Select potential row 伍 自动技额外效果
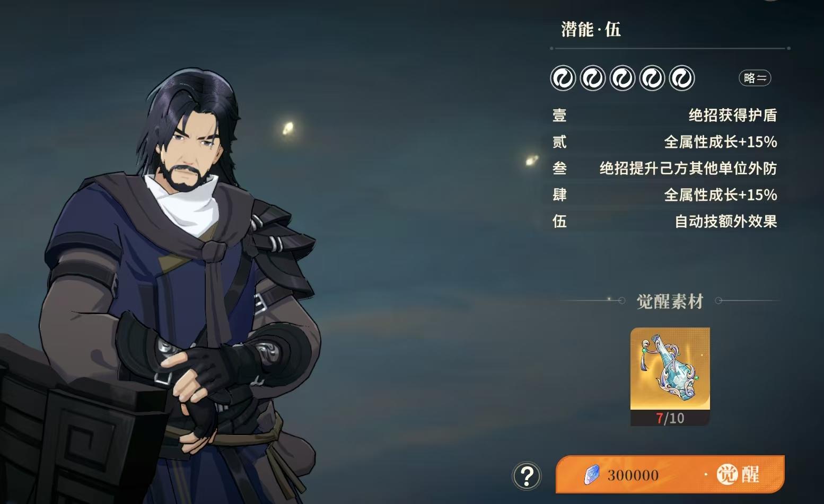824x504 pixels. (665, 221)
